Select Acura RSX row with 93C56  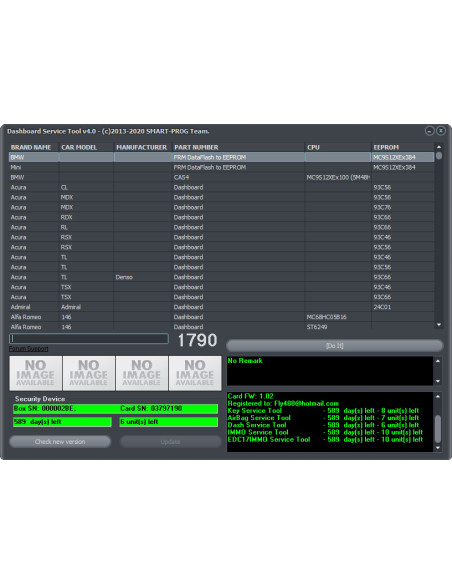point(222,247)
